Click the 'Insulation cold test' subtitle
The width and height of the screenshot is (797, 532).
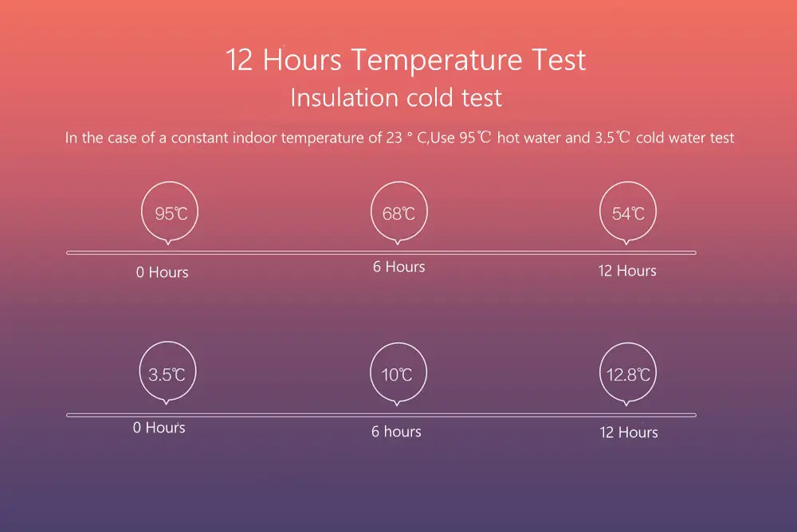(x=396, y=97)
